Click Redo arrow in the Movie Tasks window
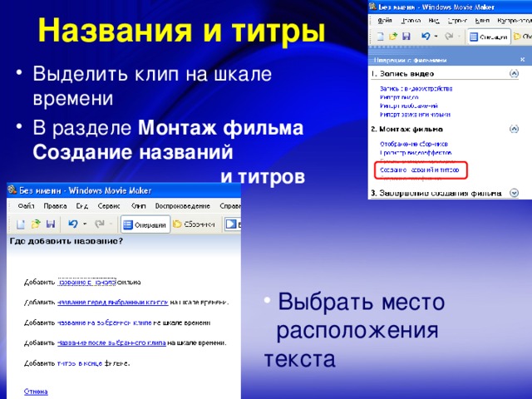Viewport: 532px width, 399px height. coord(449,36)
